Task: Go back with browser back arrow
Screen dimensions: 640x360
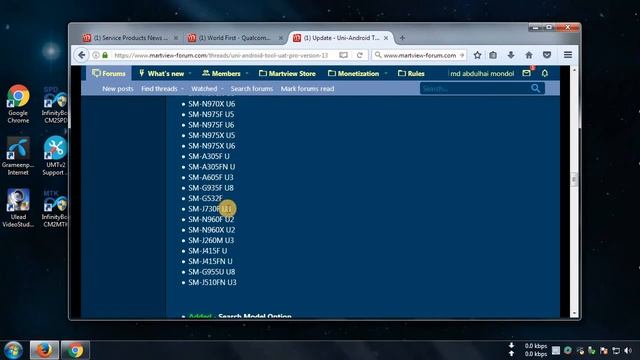Action: pos(82,55)
